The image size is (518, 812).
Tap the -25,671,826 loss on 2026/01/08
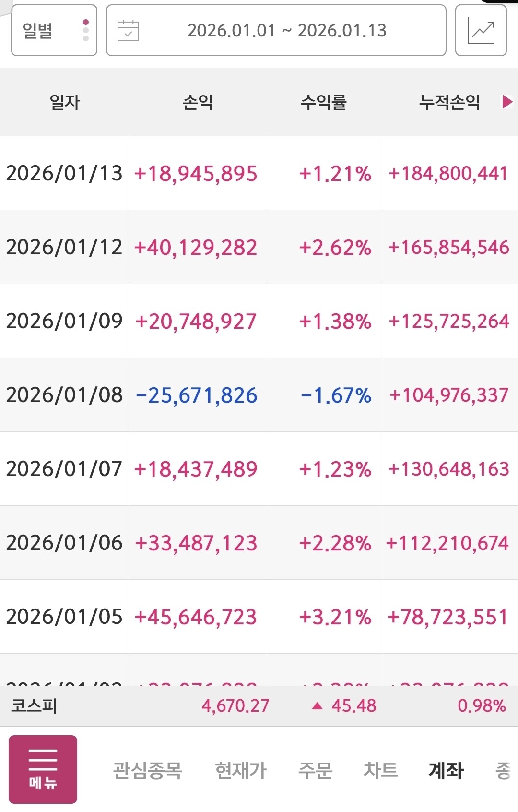point(197,395)
